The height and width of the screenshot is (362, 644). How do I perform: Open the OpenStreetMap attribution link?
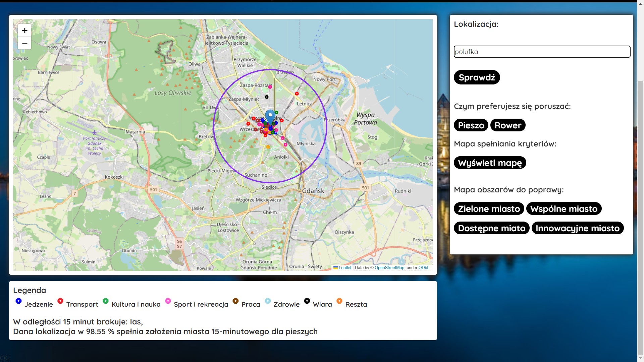point(389,268)
